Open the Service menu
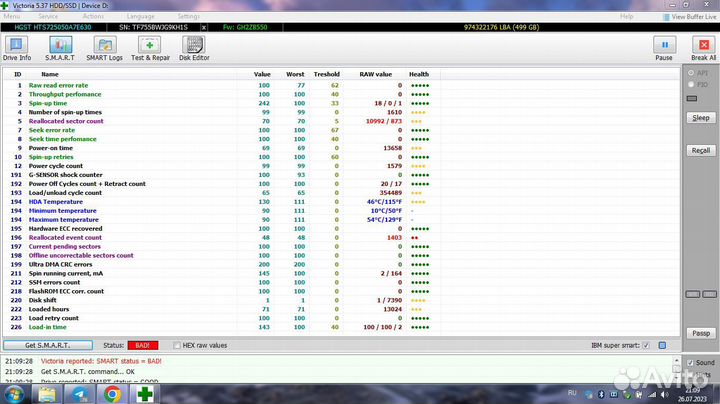720x404 pixels. click(x=47, y=17)
